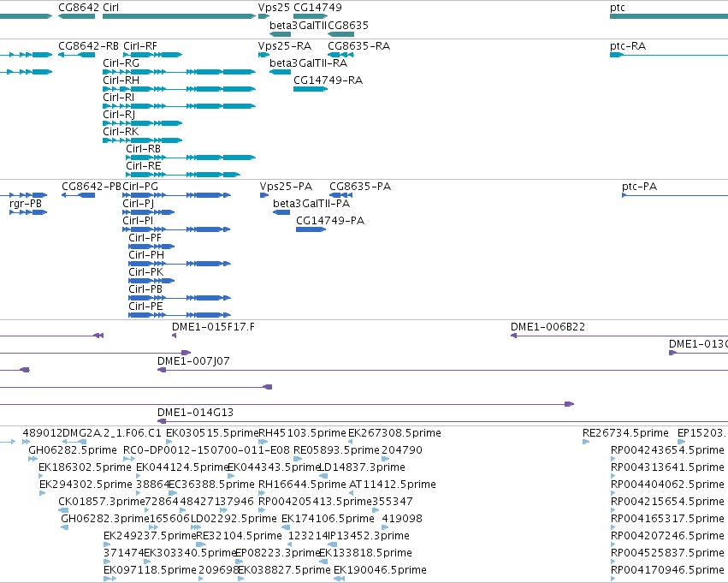This screenshot has height=583, width=728.
Task: Select the EK030515.5prime EST label
Action: 211,433
